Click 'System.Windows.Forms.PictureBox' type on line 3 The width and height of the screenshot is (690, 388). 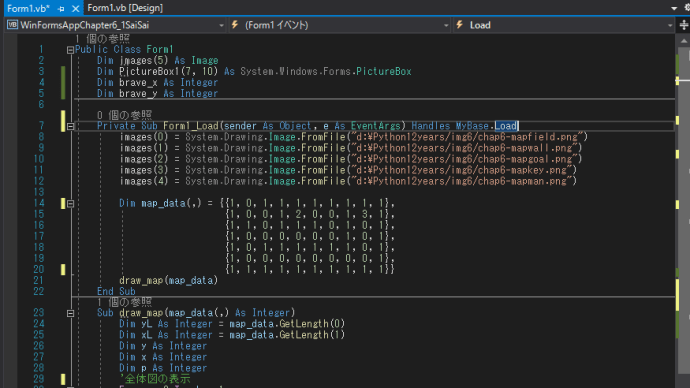click(x=326, y=71)
